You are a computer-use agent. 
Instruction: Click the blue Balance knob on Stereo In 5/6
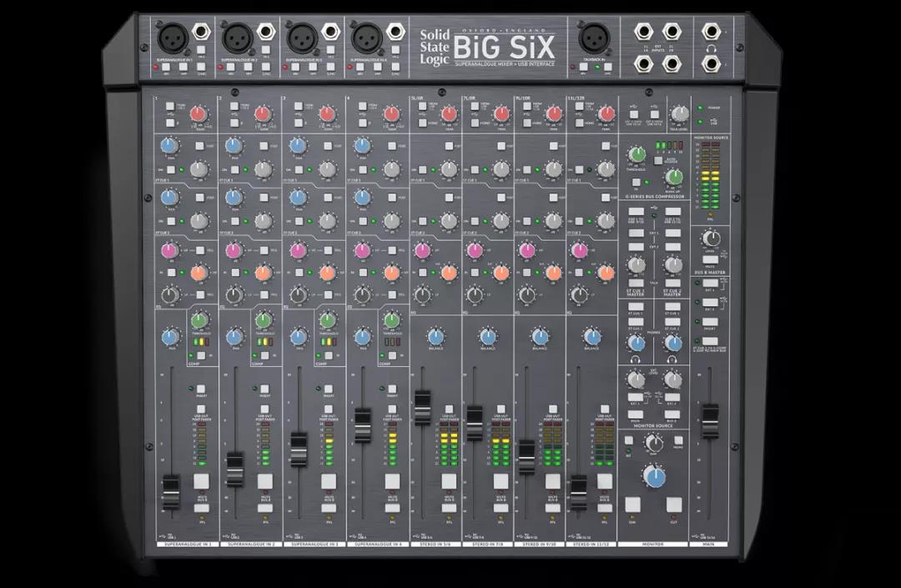point(435,337)
